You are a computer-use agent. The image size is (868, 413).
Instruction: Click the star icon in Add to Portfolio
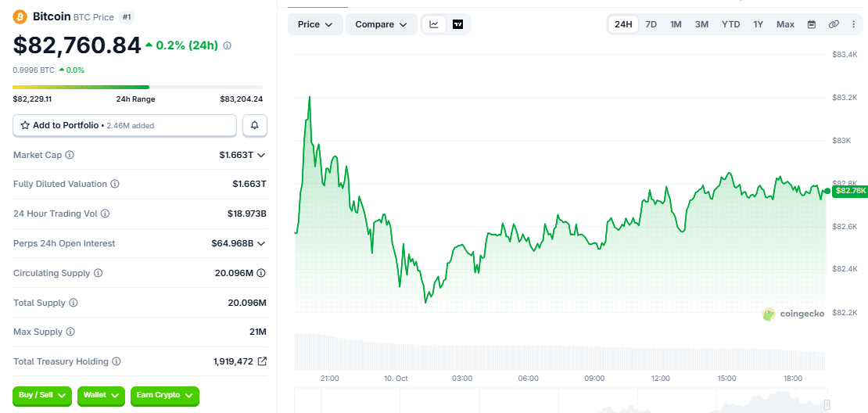[25, 125]
